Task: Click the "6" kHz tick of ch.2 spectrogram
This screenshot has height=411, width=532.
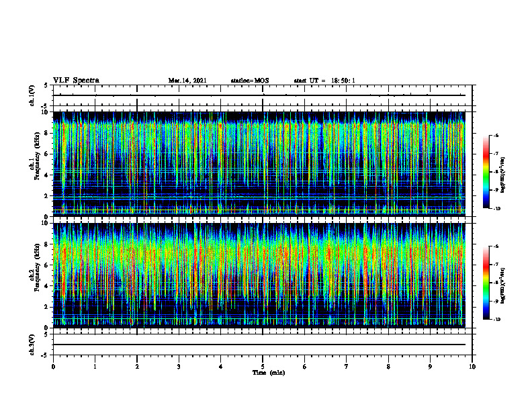Action: [47, 265]
